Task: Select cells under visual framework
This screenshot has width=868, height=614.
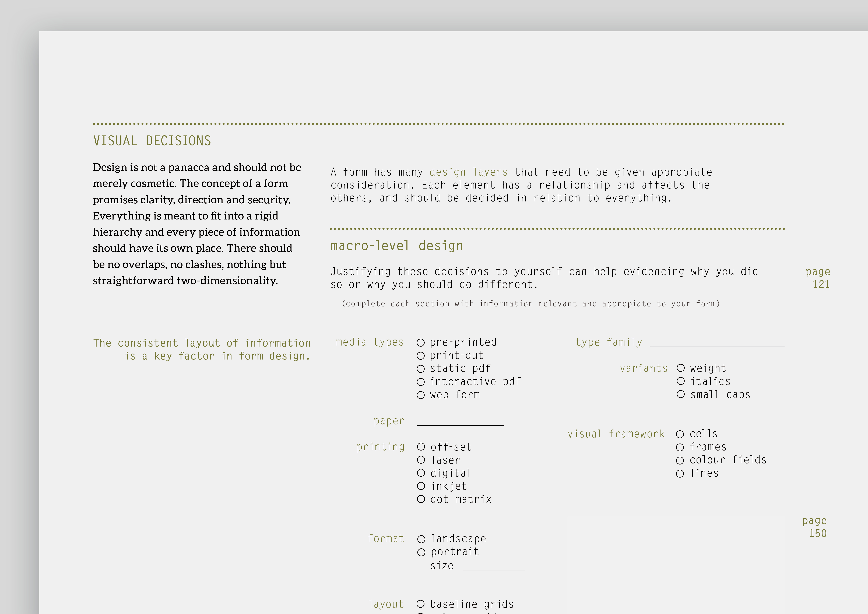Action: [x=680, y=434]
